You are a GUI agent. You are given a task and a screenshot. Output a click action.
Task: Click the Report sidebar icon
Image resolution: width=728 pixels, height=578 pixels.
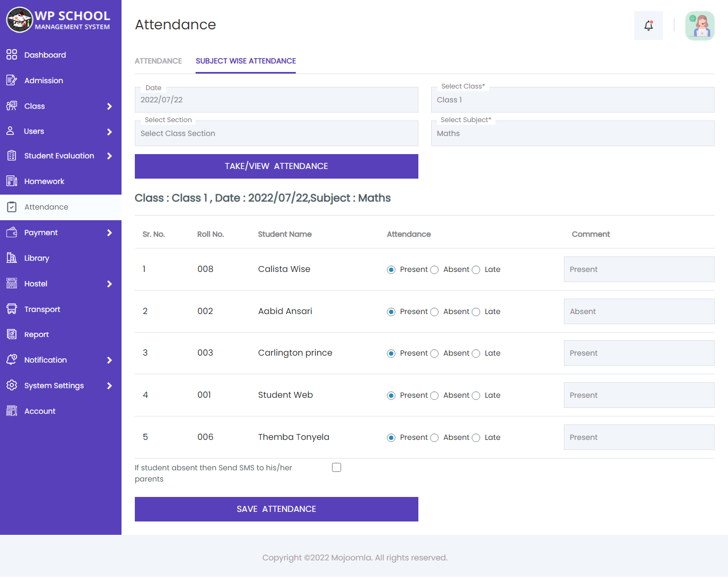[12, 334]
